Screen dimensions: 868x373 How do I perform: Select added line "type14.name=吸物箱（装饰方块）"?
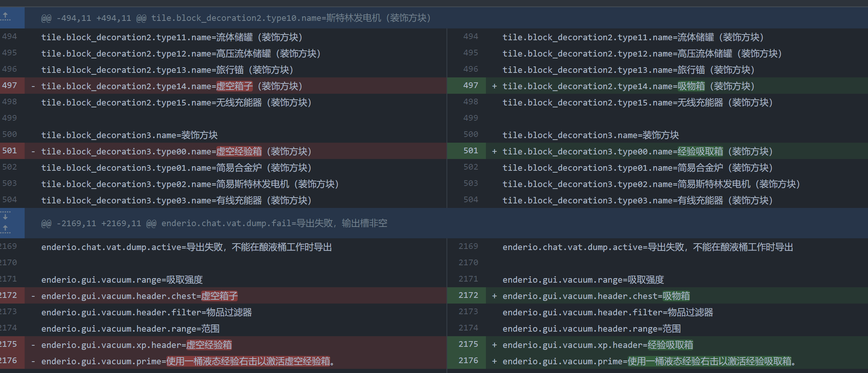tap(628, 86)
